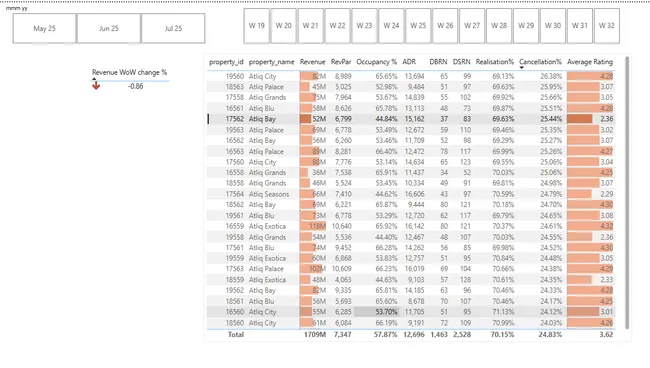Screen dimensions: 650x368
Task: Sort by ADR column header
Action: click(x=409, y=62)
